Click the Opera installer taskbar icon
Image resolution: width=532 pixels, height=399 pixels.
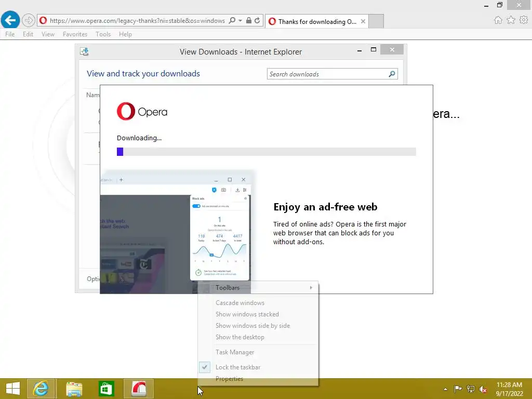(139, 389)
